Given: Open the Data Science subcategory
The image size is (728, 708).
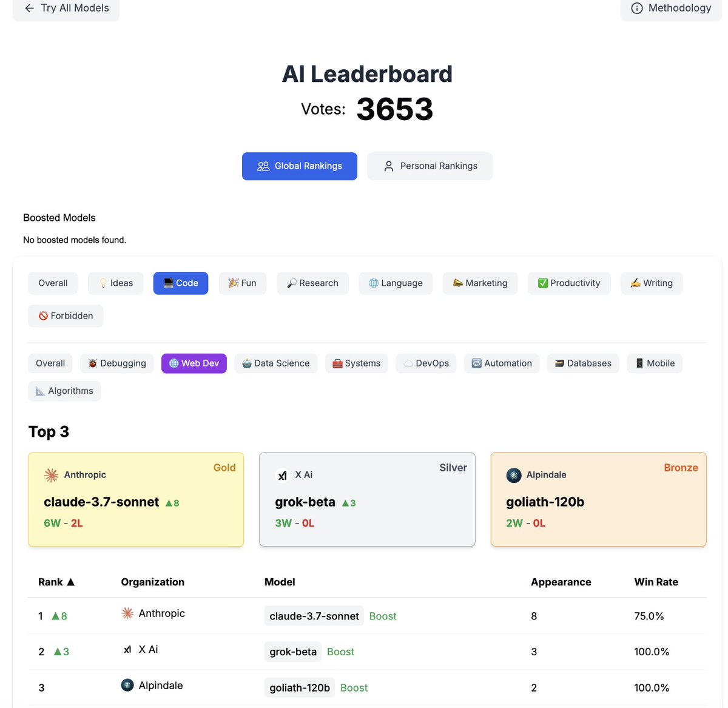Looking at the screenshot, I should [x=276, y=363].
